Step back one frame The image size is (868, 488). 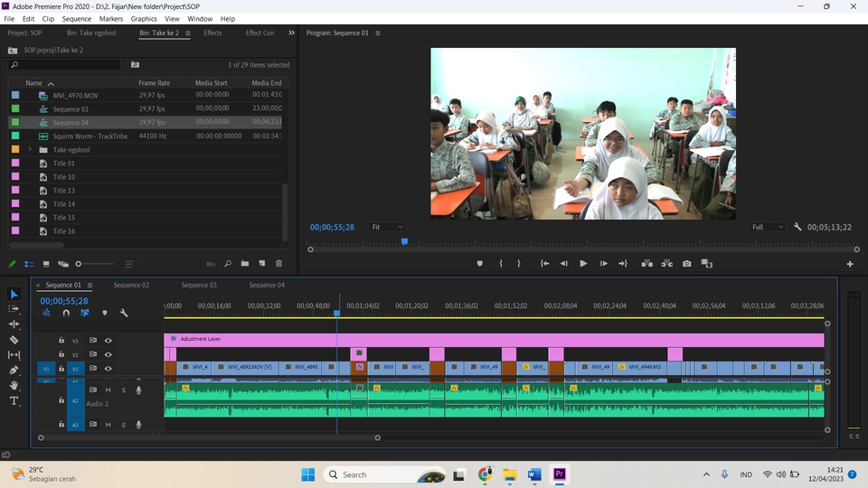point(563,264)
